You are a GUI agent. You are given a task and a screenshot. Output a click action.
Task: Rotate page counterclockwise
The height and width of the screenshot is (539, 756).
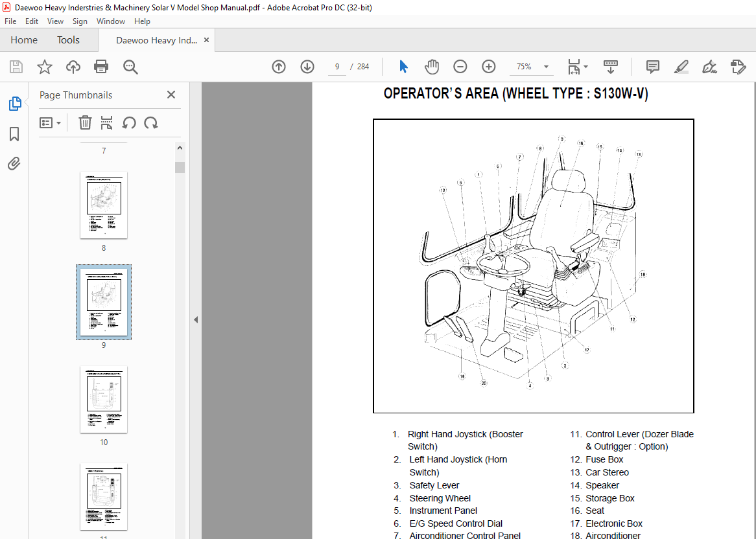129,122
